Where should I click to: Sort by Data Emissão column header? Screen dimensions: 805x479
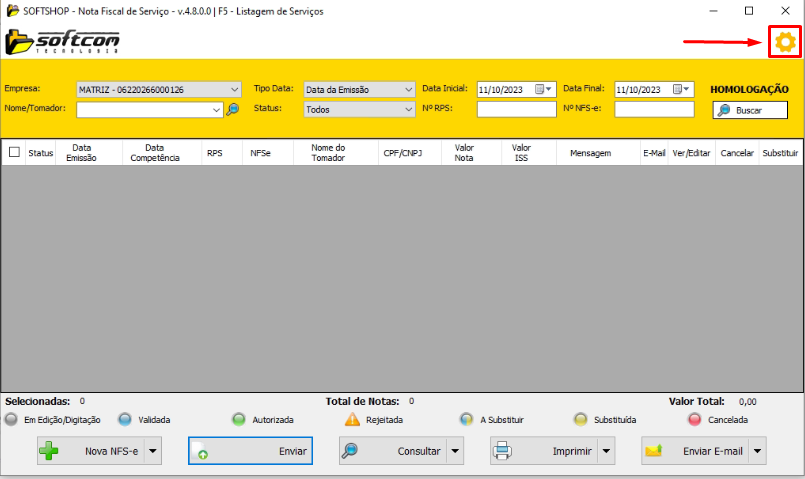click(81, 153)
